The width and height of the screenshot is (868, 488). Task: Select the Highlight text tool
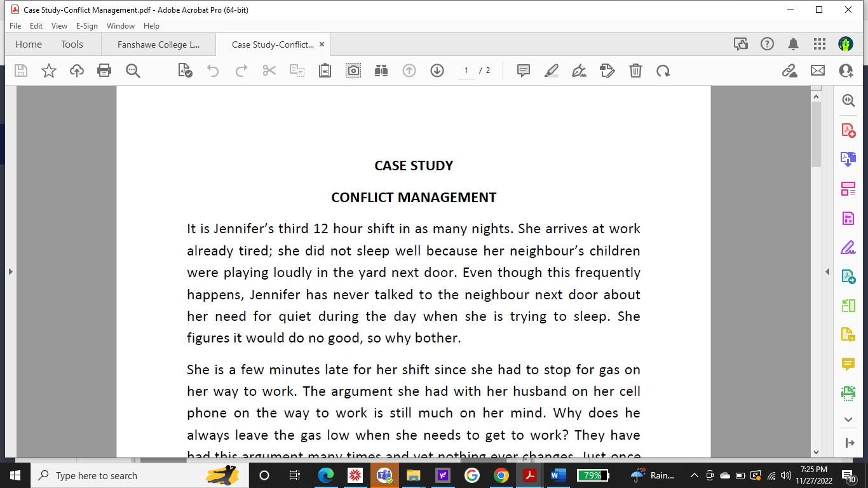552,71
